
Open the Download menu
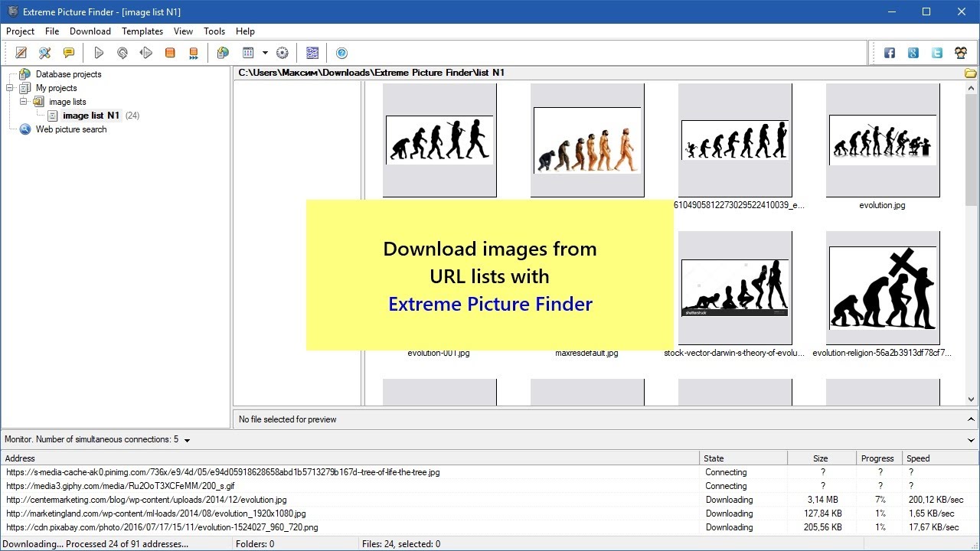[x=90, y=31]
